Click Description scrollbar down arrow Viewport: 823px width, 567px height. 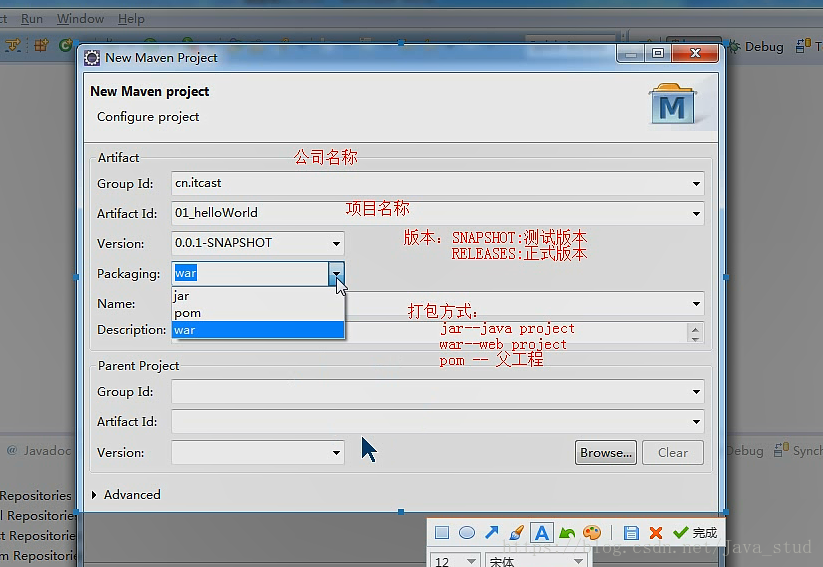(x=695, y=339)
